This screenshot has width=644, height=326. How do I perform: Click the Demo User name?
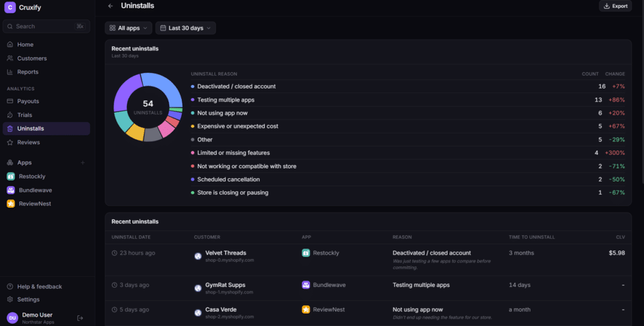point(37,315)
